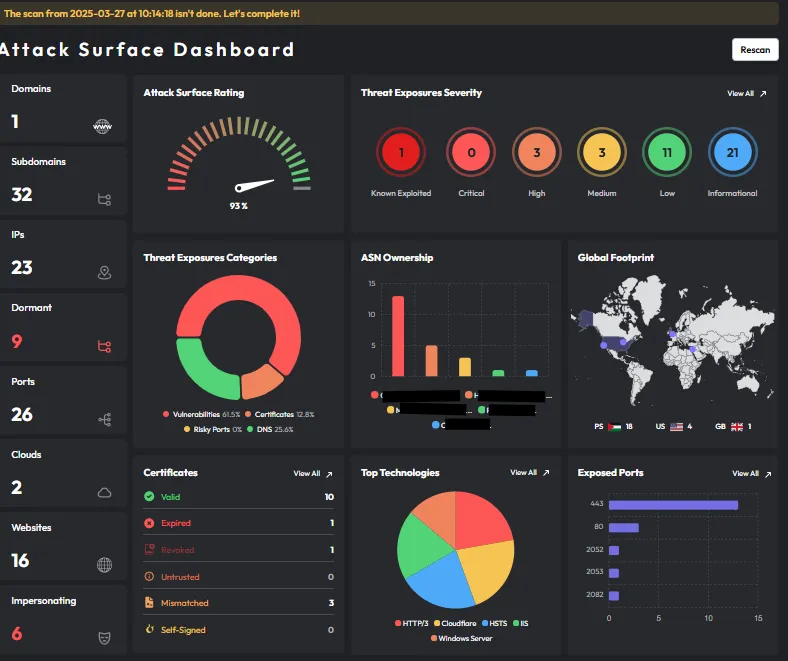Screen dimensions: 788x661
Task: Click the red Dormant assets icon
Action: [x=104, y=346]
